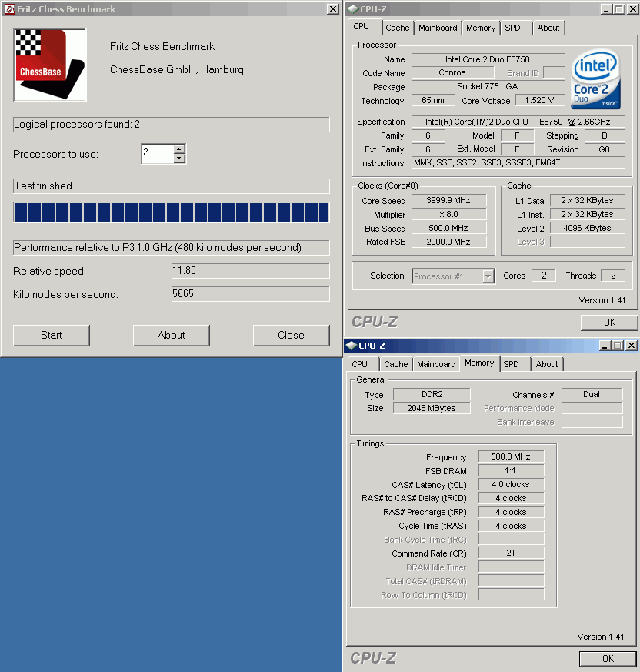Click CAS# Latency value 4.0 clocks
This screenshot has width=640, height=672.
click(x=511, y=484)
